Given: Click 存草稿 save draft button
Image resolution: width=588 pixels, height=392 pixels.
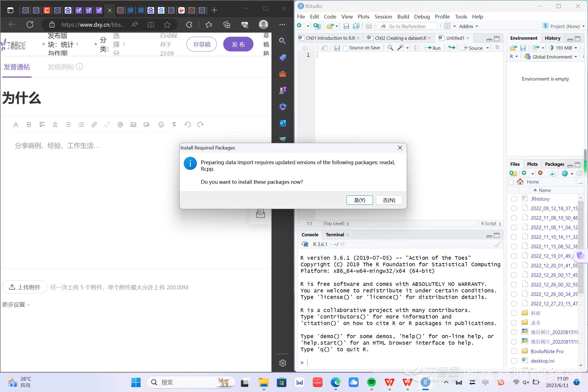Looking at the screenshot, I should coord(202,44).
